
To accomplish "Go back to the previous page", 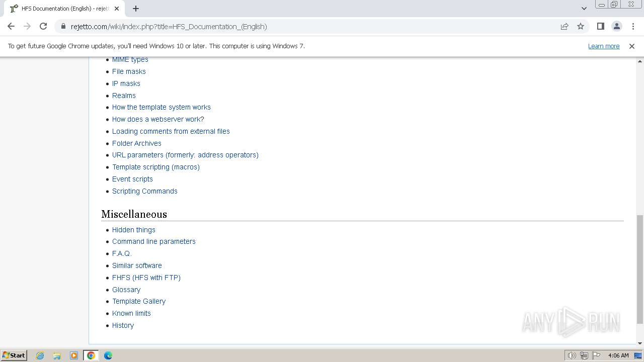I will point(11,26).
